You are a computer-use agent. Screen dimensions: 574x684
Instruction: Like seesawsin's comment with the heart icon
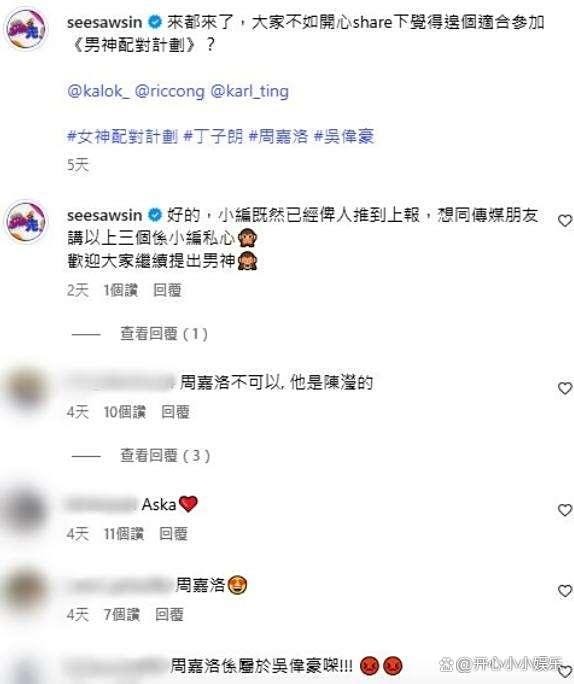tap(565, 221)
